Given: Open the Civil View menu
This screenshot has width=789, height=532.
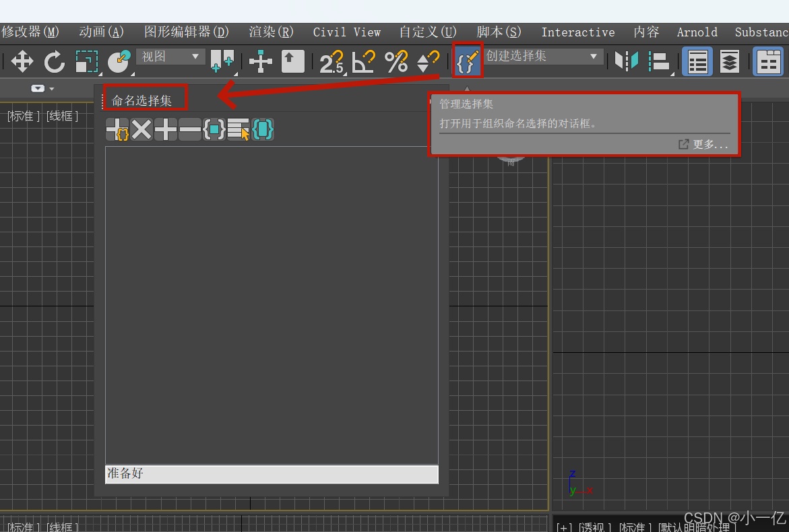Looking at the screenshot, I should coord(347,32).
